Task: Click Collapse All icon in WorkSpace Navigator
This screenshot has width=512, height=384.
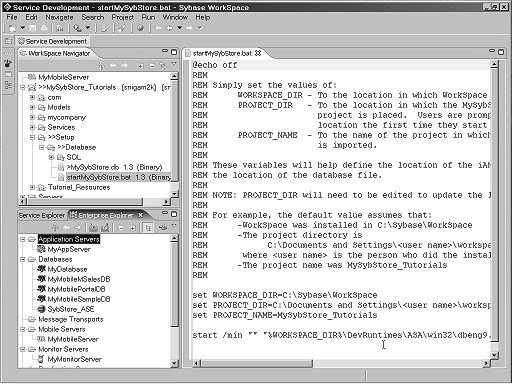Action: 152,66
